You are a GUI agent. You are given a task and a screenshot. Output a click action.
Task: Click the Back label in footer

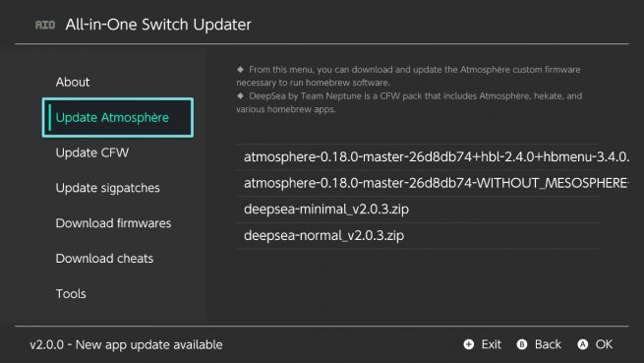[548, 344]
